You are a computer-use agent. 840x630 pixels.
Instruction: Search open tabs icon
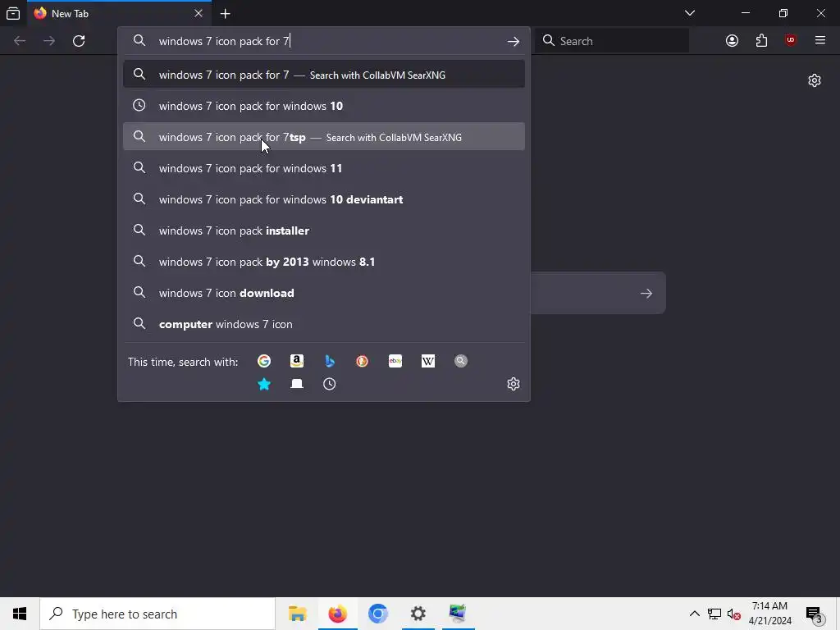coord(297,384)
